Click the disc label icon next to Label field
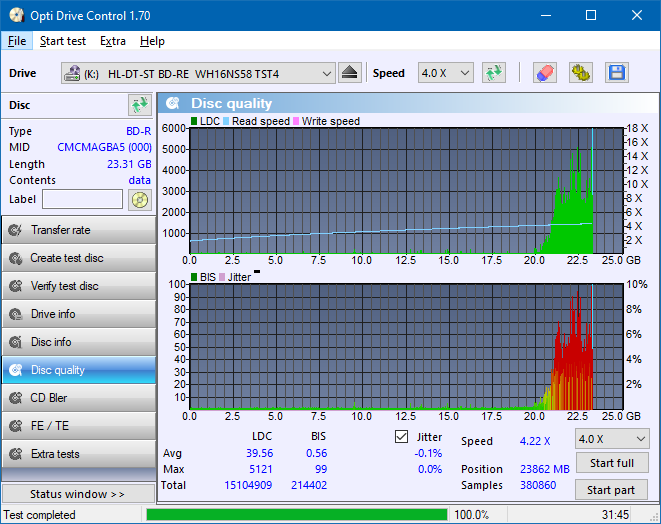The height and width of the screenshot is (524, 661). pos(140,199)
